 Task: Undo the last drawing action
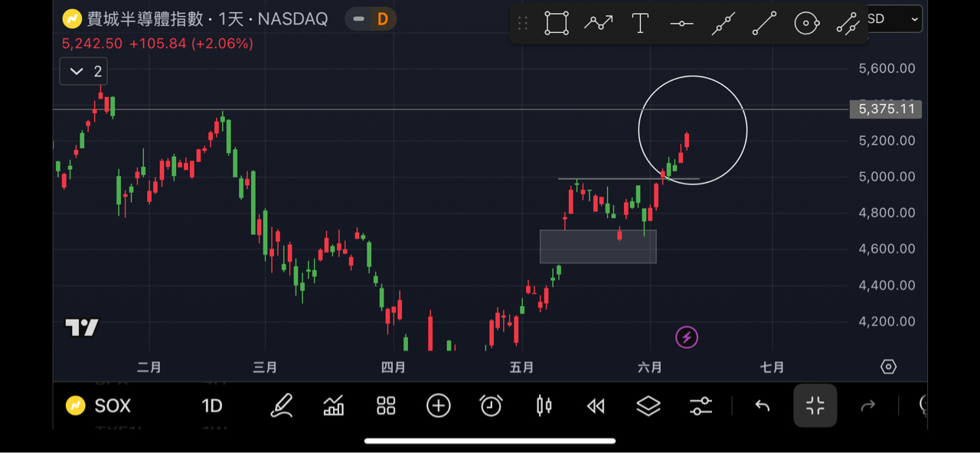click(x=762, y=406)
